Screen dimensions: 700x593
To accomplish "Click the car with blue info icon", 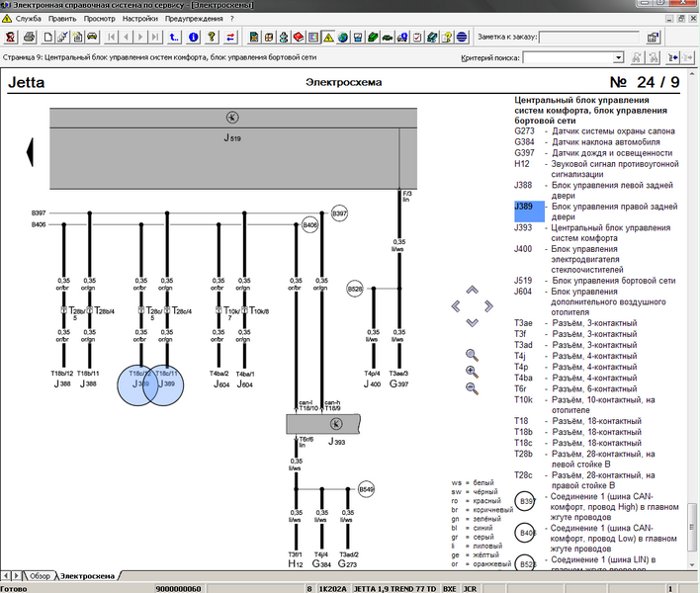I will tap(402, 37).
